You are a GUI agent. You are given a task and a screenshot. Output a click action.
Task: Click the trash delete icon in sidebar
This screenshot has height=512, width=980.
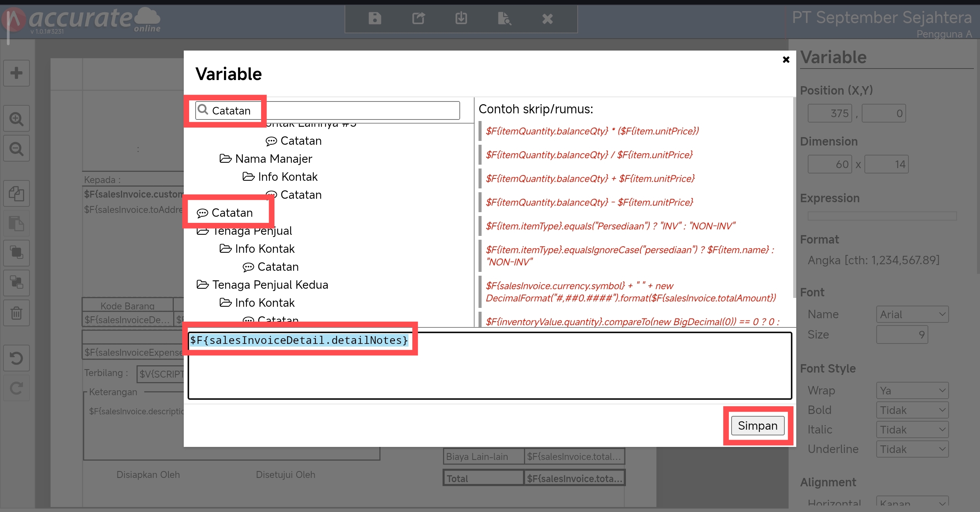pyautogui.click(x=16, y=313)
